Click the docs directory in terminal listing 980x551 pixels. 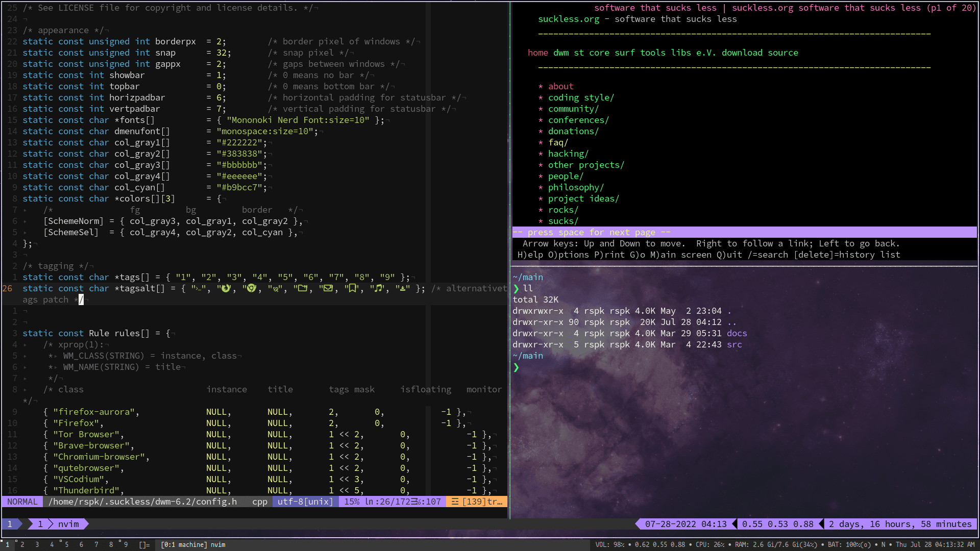click(737, 334)
